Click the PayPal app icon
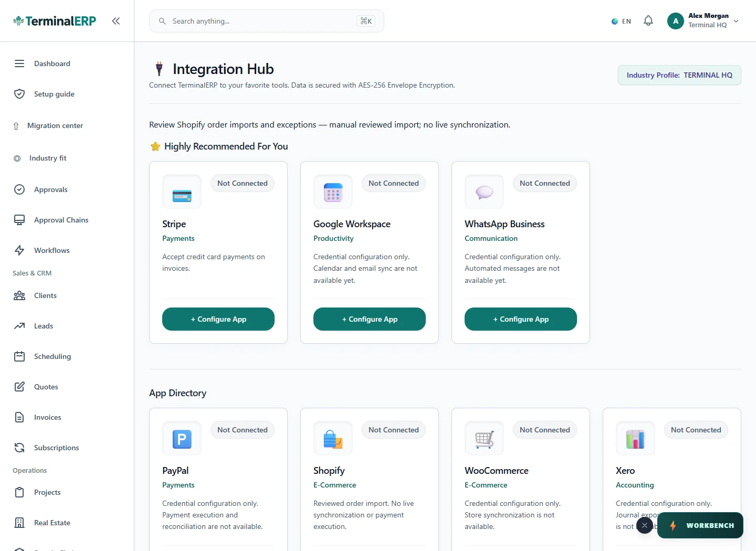The height and width of the screenshot is (551, 756). point(182,439)
